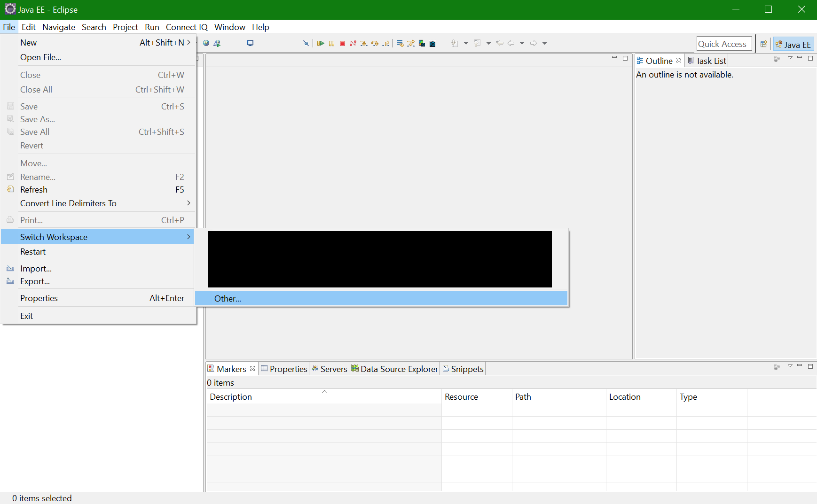Viewport: 817px width, 504px height.
Task: Click the Step Over icon
Action: (x=375, y=43)
